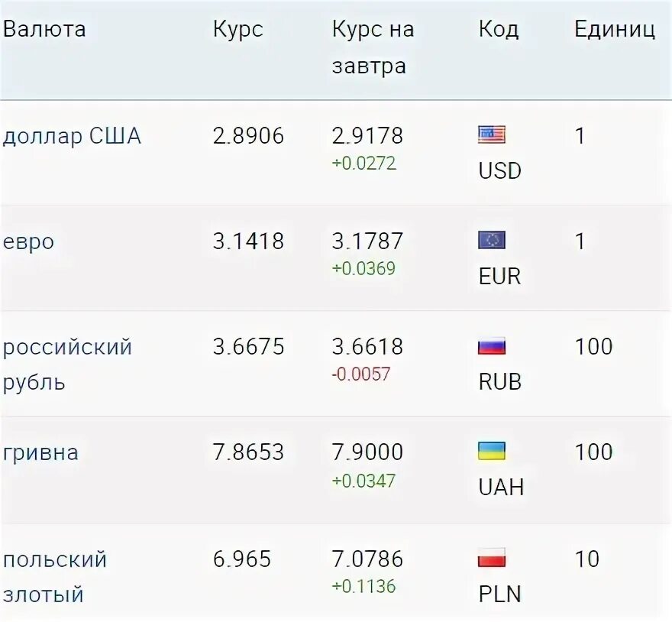Click the Курс на завтра header

[373, 47]
